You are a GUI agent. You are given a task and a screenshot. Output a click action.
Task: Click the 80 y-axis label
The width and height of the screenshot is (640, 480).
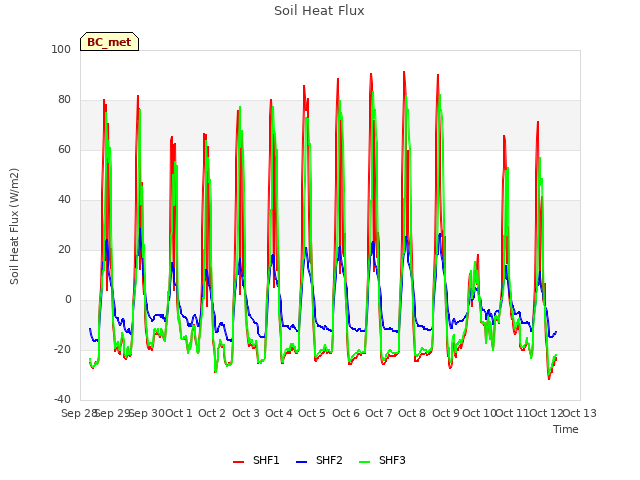click(64, 100)
